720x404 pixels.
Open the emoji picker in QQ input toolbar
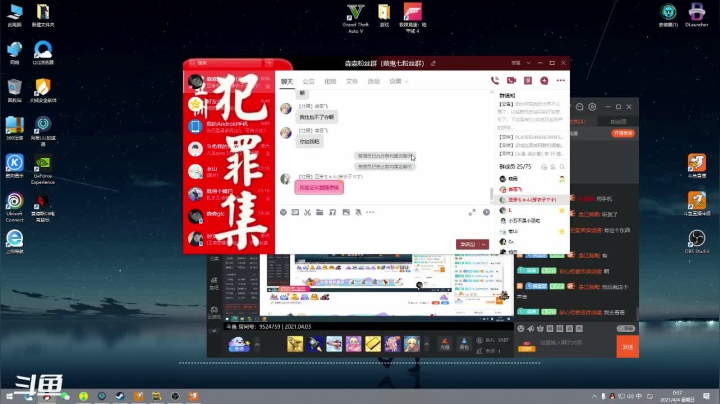pyautogui.click(x=283, y=212)
